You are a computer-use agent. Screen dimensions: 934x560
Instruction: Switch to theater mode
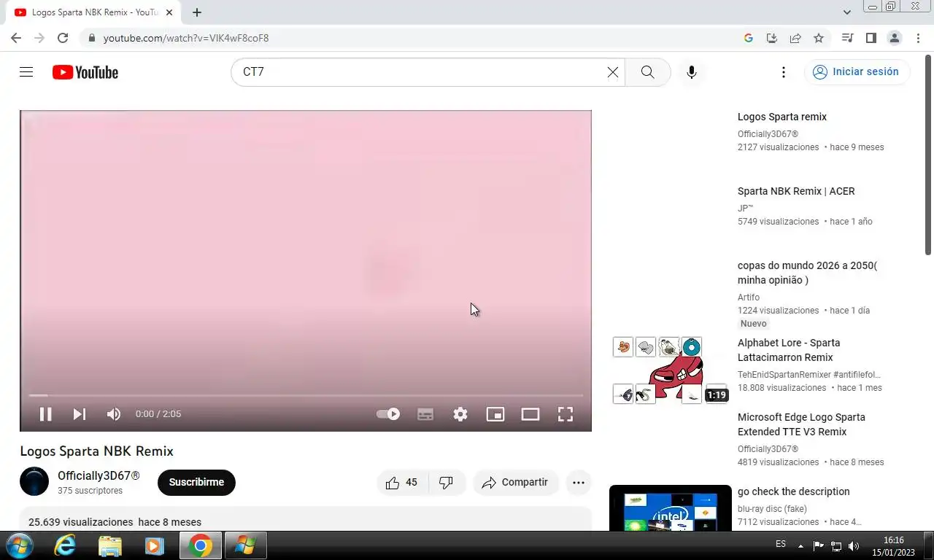[x=530, y=414]
